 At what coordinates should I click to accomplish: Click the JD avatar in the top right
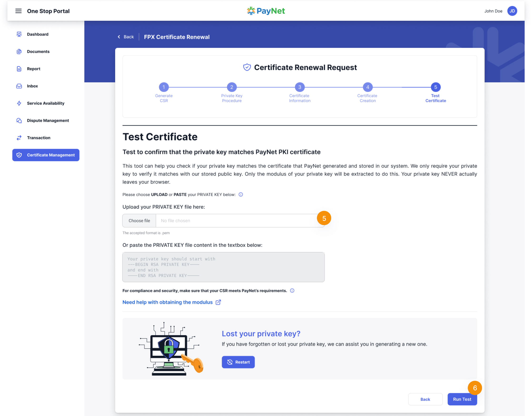click(512, 11)
